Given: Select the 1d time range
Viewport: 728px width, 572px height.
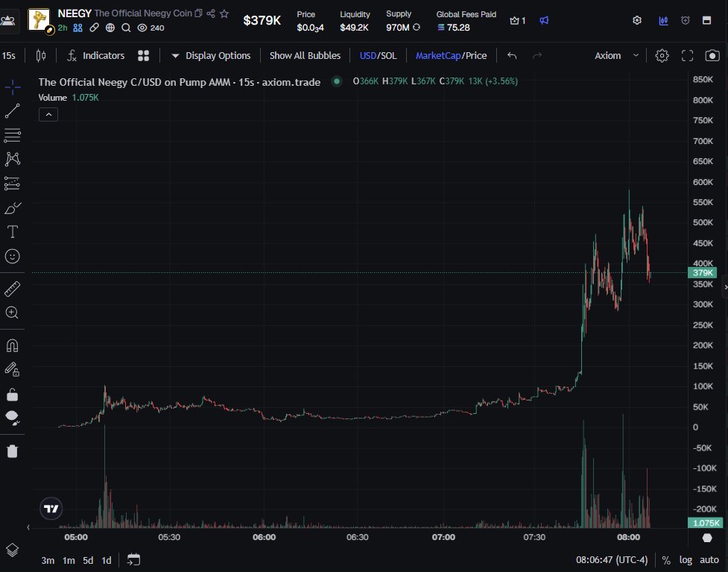Looking at the screenshot, I should pyautogui.click(x=107, y=560).
